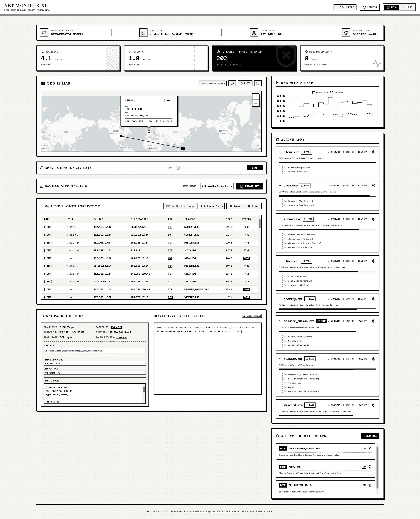
Task: Expand the discord.exe app card
Action: 280,405
